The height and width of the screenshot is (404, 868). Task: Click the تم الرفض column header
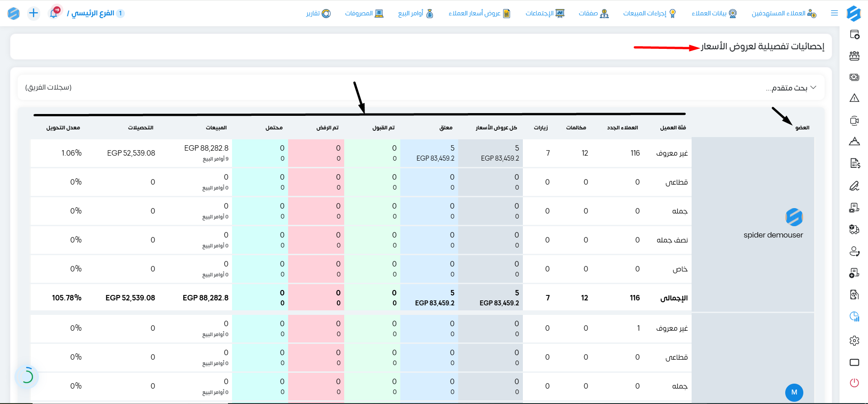327,128
